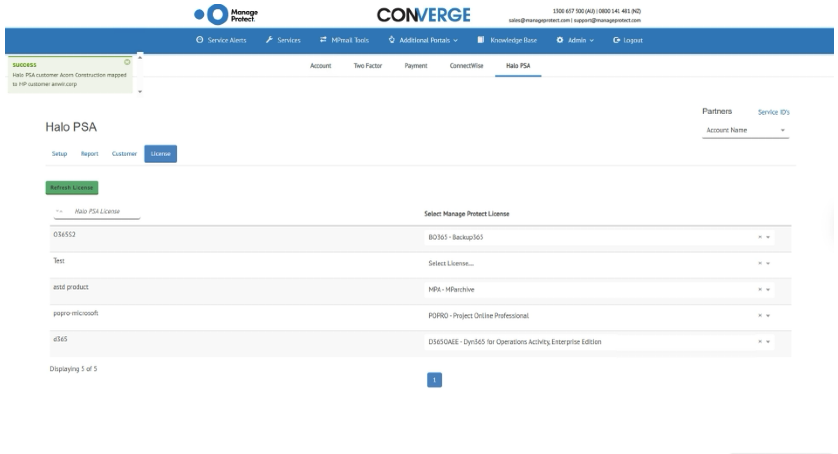Screen dimensions: 838x454
Task: Click the Admin gear icon
Action: tap(560, 40)
